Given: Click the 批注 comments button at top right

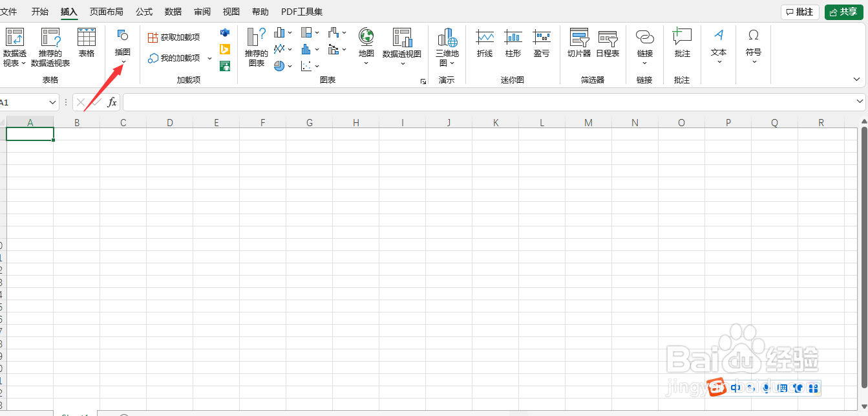Looking at the screenshot, I should pyautogui.click(x=800, y=12).
